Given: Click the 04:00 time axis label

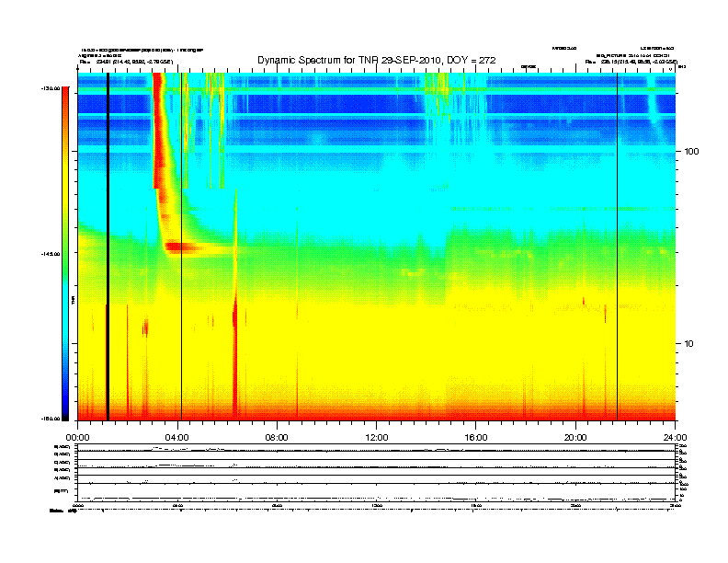Looking at the screenshot, I should [x=177, y=438].
